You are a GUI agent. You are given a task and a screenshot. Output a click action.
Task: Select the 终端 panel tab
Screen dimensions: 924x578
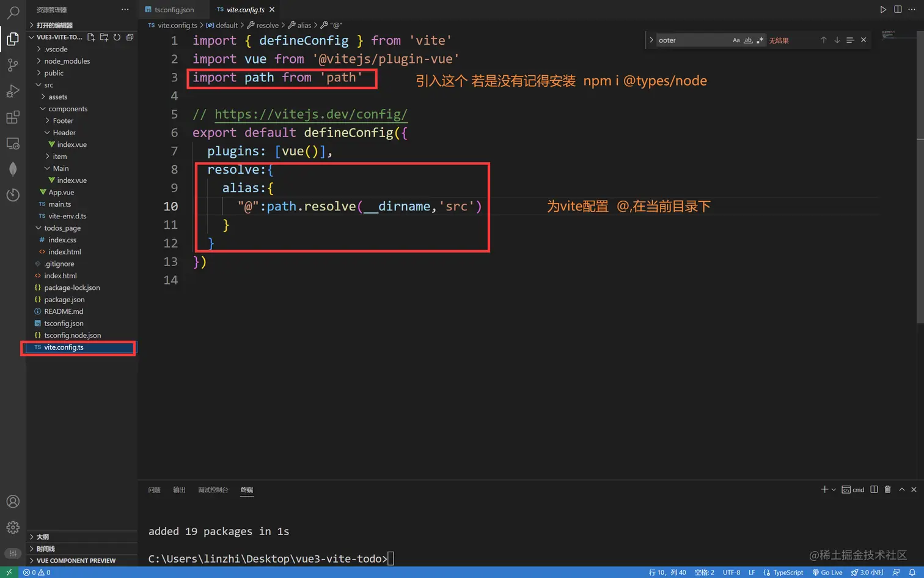pyautogui.click(x=247, y=490)
